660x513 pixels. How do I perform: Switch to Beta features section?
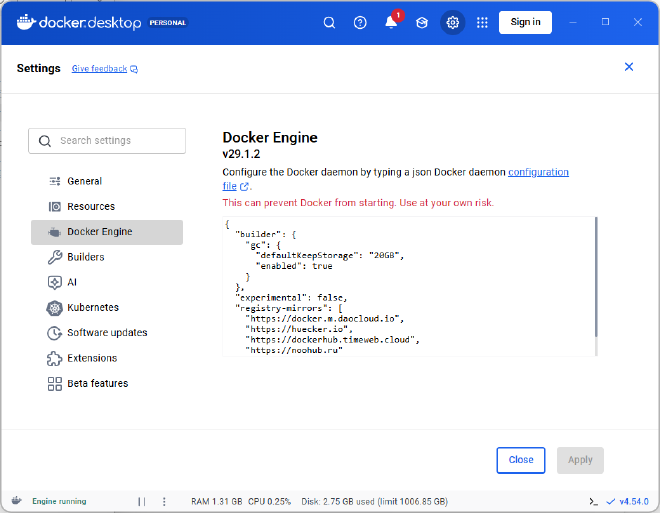point(97,383)
